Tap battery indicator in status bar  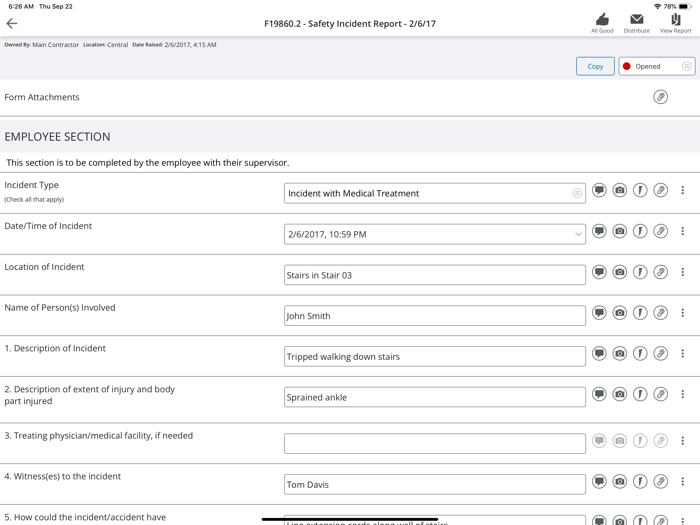(685, 6)
